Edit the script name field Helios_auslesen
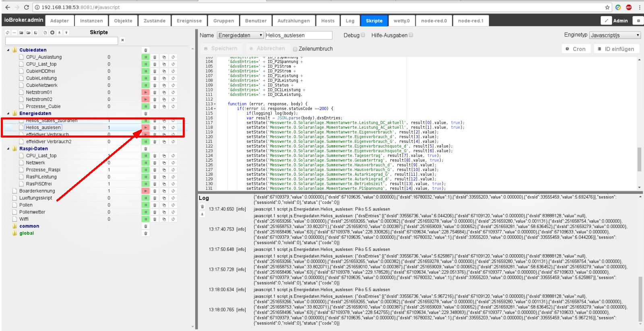 coord(298,35)
